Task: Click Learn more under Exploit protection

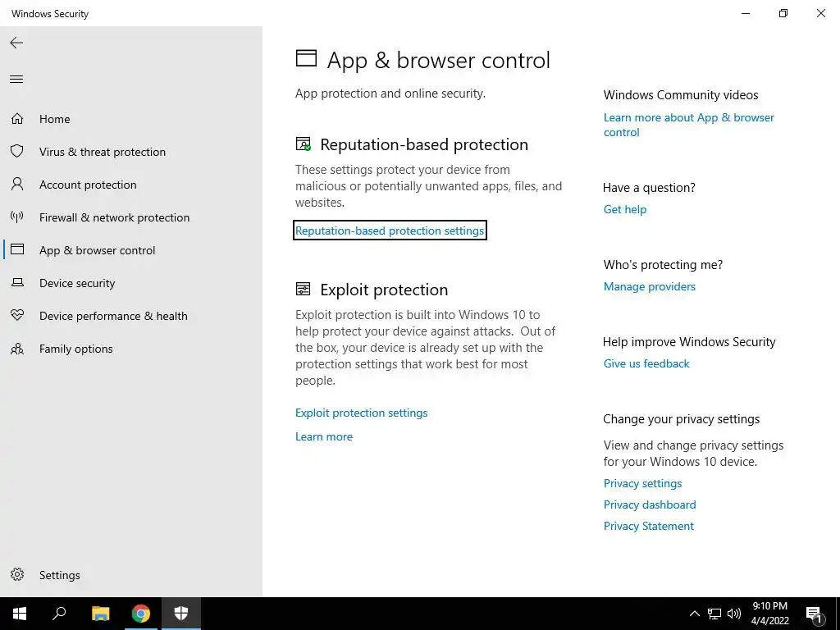Action: coord(324,436)
